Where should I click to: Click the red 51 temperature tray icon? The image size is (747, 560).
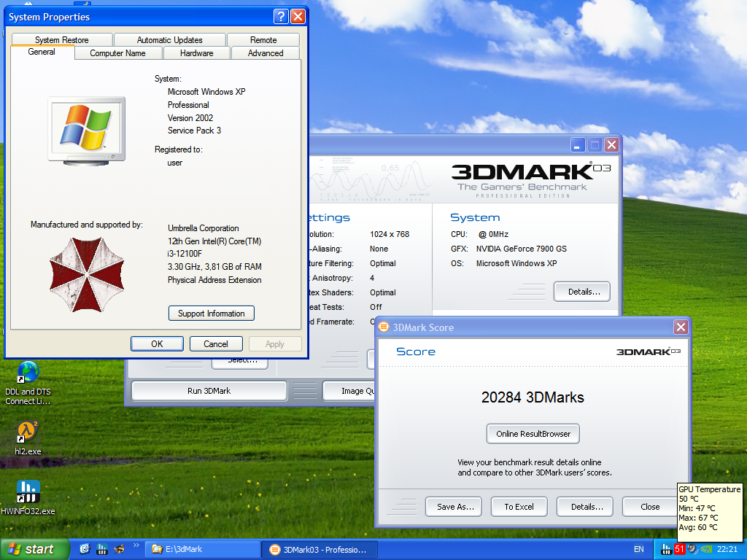pos(679,549)
